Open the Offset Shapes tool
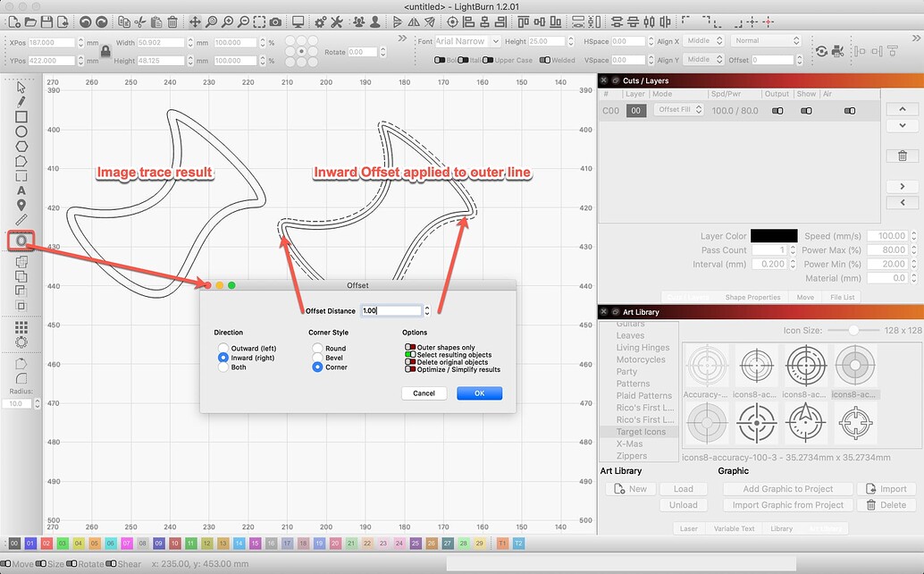Screen dimensions: 924x574 [x=21, y=241]
